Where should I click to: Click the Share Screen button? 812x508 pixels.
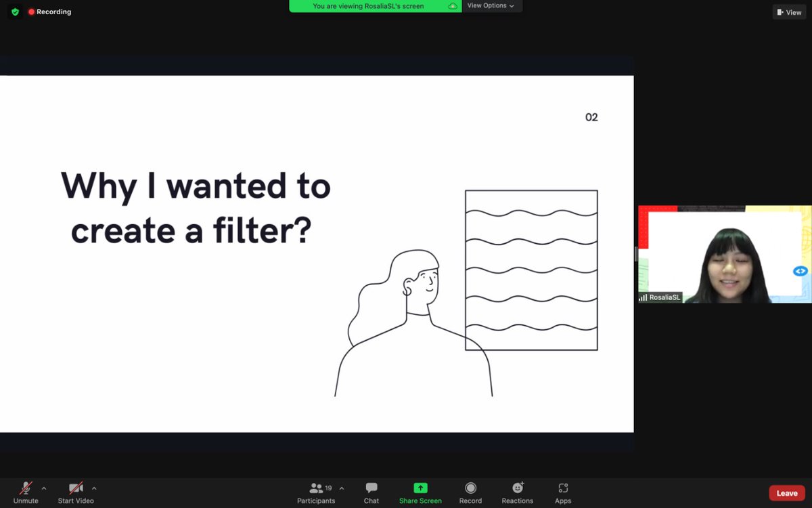420,492
